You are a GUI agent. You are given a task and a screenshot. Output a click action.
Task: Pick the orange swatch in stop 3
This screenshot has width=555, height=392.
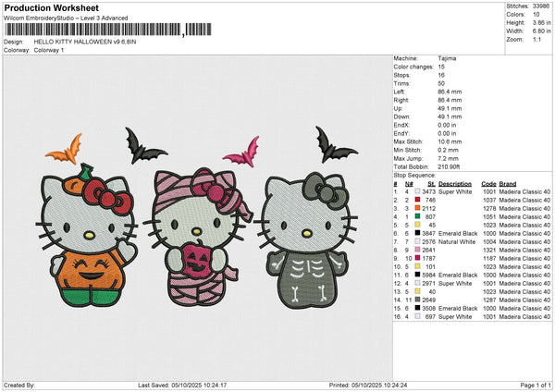tap(418, 208)
